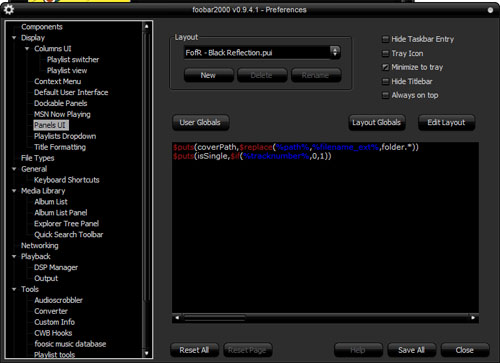Select Playlist switcher page

(73, 60)
